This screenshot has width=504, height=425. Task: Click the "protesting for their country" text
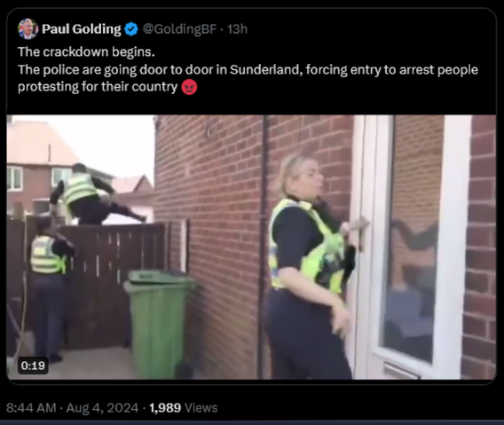[98, 87]
